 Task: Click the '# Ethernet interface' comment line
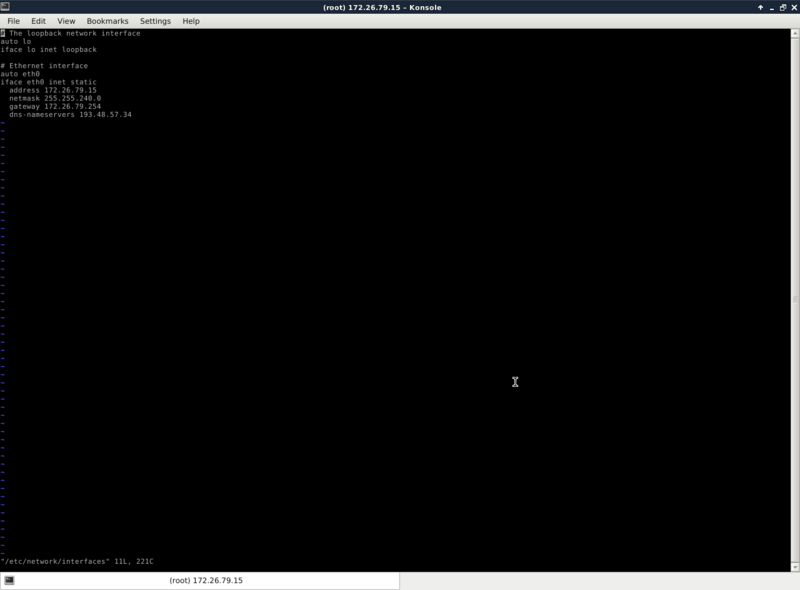tap(44, 66)
